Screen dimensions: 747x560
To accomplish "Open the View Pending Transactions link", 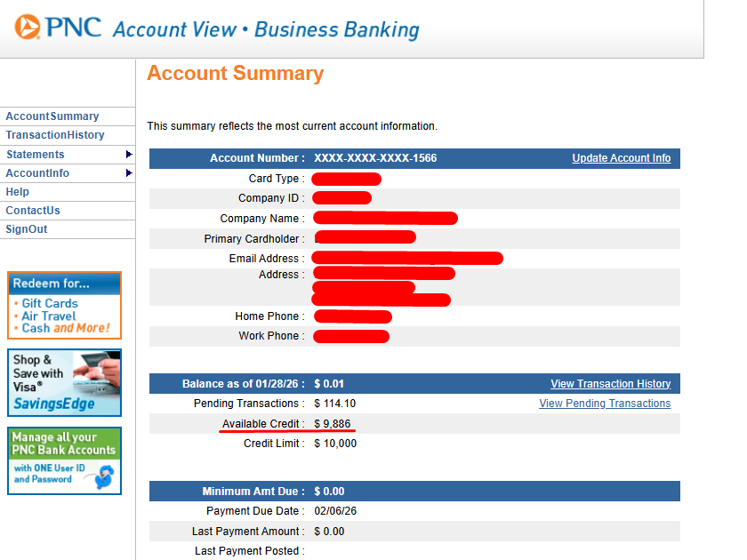I will tap(605, 404).
